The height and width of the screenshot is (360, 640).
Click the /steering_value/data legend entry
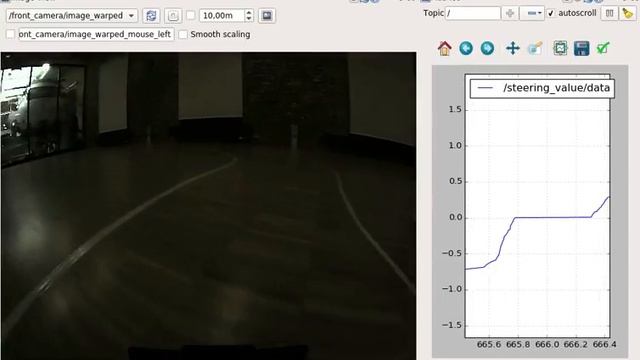(542, 88)
